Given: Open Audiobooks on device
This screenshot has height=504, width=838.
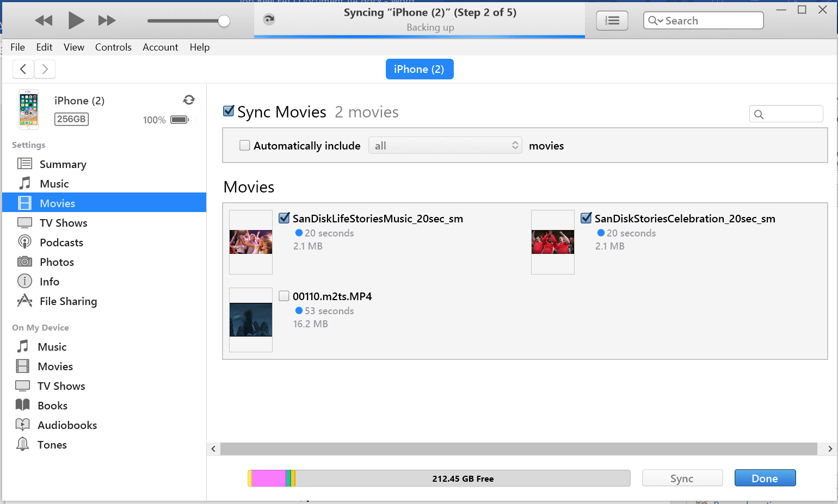Looking at the screenshot, I should pyautogui.click(x=104, y=425).
